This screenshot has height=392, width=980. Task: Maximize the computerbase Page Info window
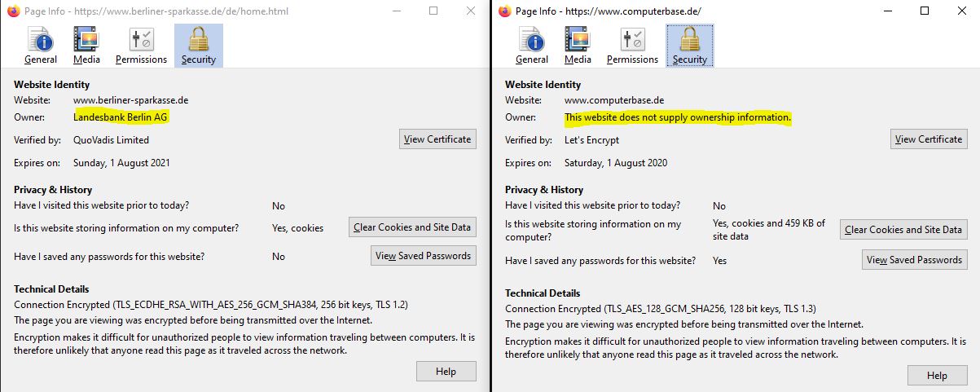[925, 11]
